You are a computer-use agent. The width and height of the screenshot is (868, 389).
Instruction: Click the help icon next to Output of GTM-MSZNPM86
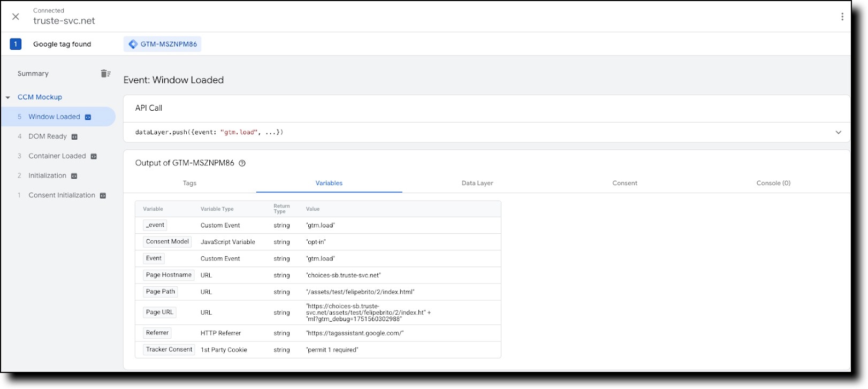click(242, 163)
